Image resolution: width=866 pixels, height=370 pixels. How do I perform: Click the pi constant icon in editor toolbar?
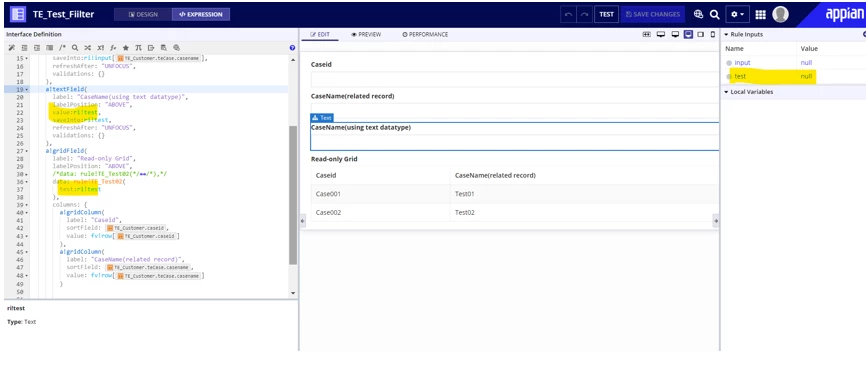click(138, 48)
